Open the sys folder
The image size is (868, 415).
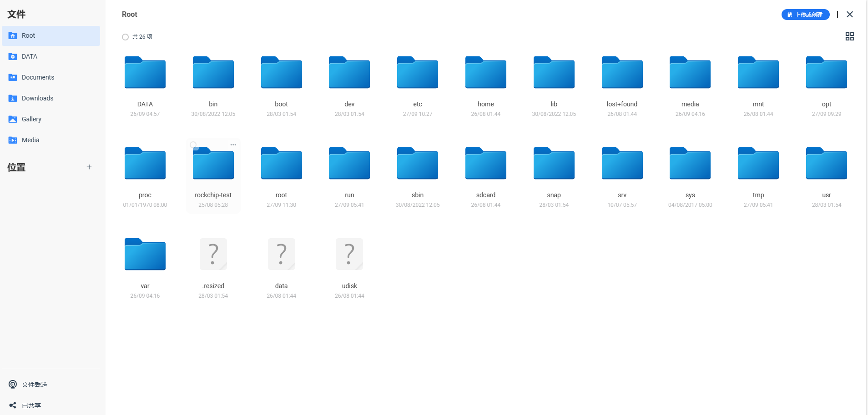point(690,163)
